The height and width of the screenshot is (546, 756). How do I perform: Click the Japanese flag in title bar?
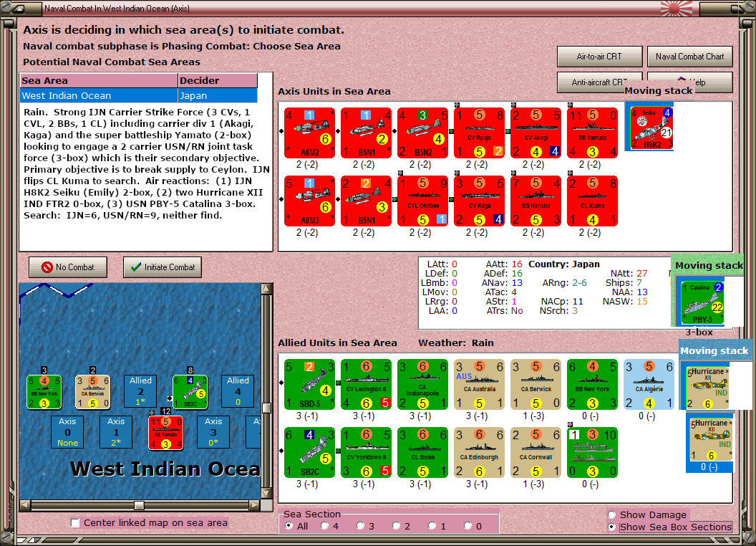pos(676,9)
